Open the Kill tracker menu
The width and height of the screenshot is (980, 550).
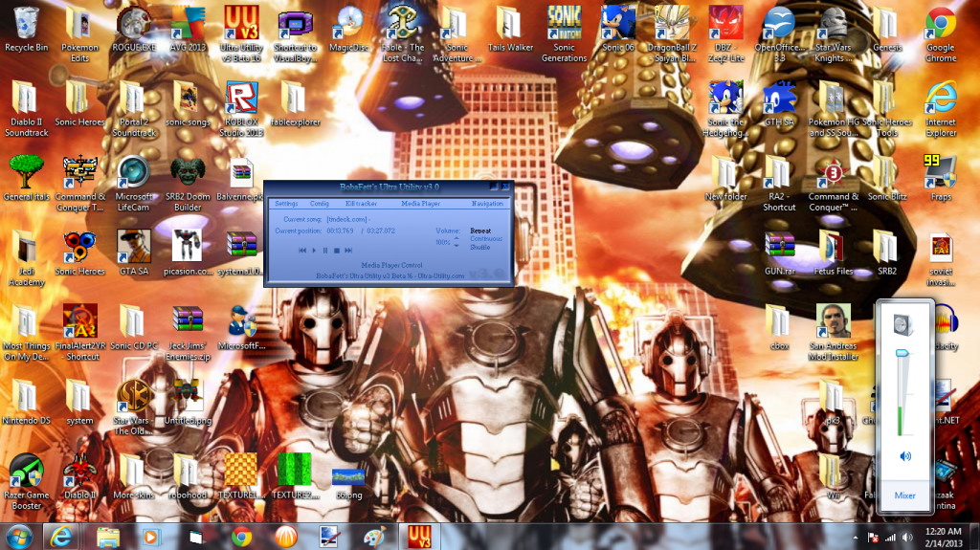[x=361, y=204]
